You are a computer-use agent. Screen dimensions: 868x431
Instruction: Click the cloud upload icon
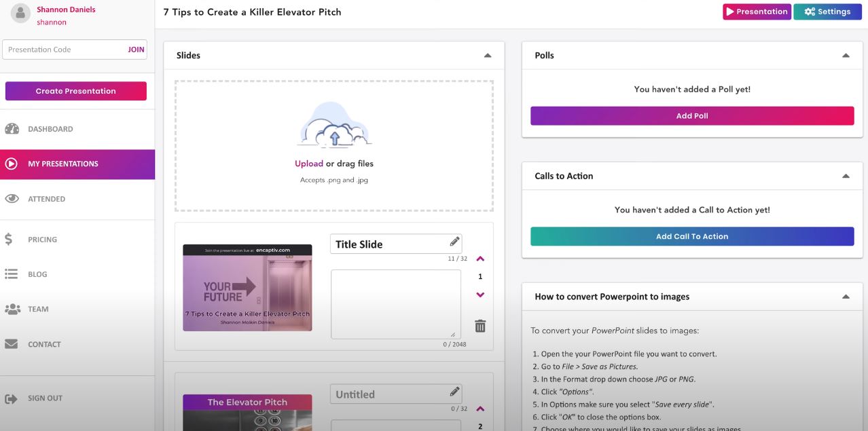pyautogui.click(x=334, y=126)
